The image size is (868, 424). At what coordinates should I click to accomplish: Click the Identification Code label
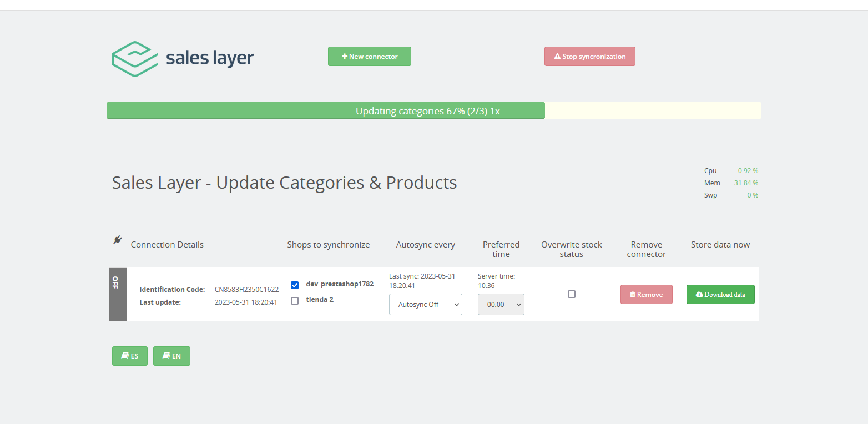click(x=172, y=289)
